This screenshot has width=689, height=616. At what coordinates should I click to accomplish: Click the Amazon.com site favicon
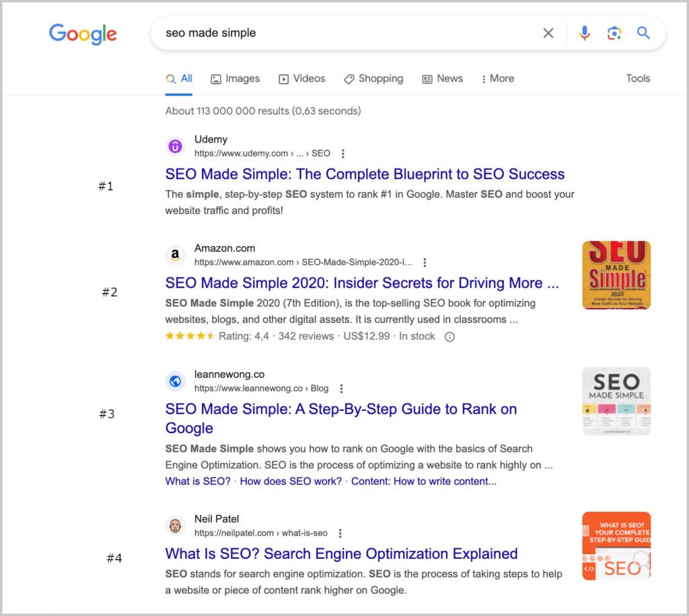point(175,255)
